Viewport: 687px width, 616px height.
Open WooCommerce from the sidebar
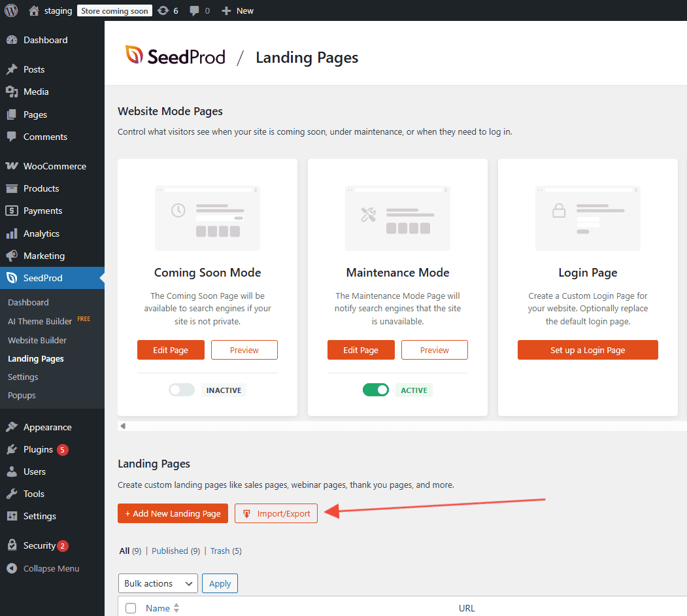54,166
